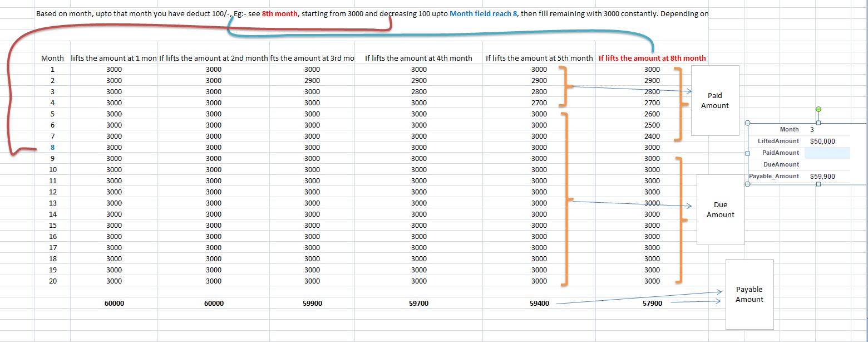Viewport: 868px width, 342px height.
Task: Select the Paid Amount text box shape
Action: 715,100
